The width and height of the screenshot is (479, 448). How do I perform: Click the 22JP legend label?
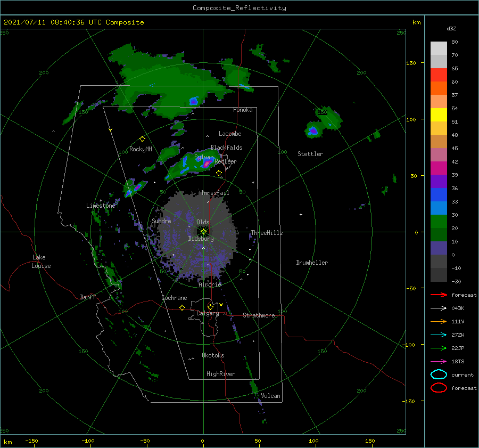[x=458, y=348]
